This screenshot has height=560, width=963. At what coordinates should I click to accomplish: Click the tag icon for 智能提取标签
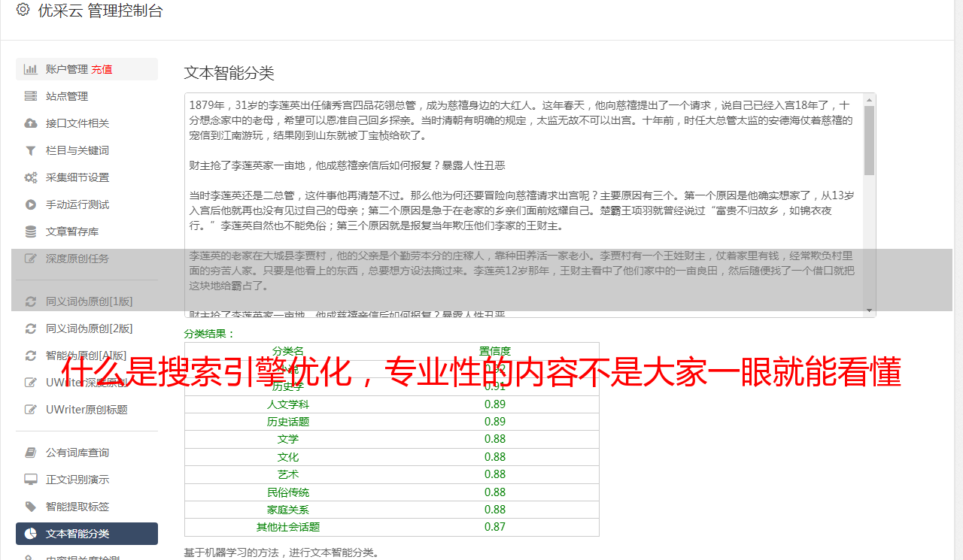click(31, 507)
